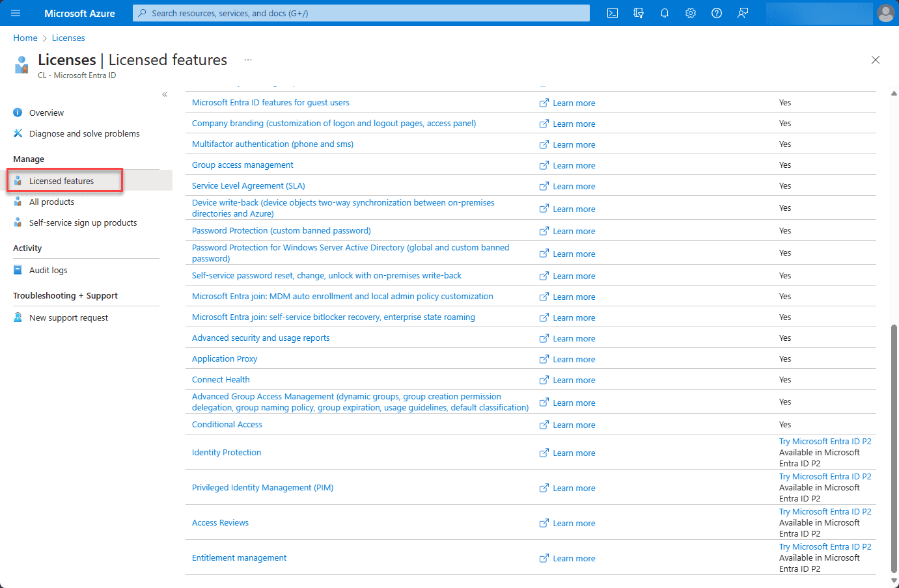This screenshot has height=588, width=899.
Task: Open the notifications bell
Action: point(665,13)
